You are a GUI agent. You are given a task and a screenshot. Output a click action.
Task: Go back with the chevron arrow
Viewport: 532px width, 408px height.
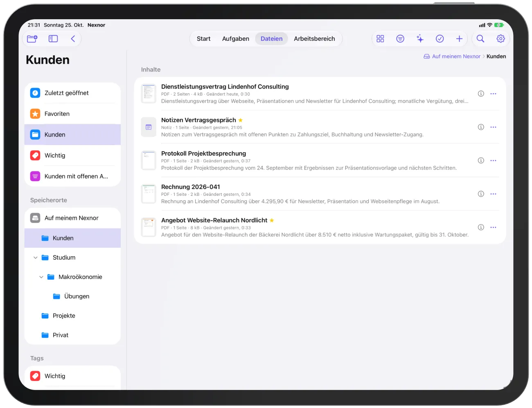[x=73, y=39]
